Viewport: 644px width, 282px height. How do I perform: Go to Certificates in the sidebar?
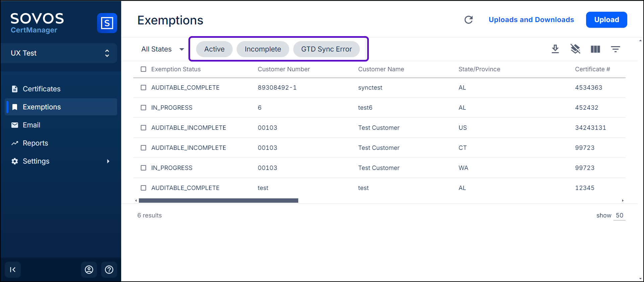tap(42, 89)
